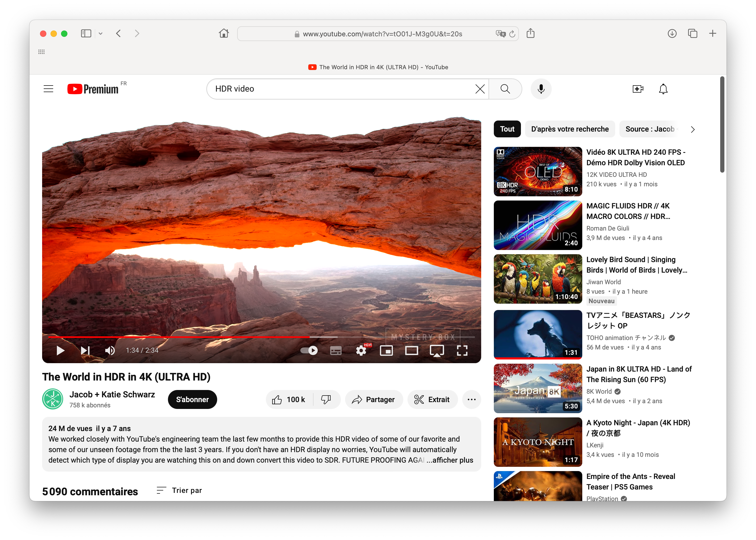This screenshot has height=540, width=756.
Task: Subscribe with the S'abonner button
Action: click(x=192, y=399)
